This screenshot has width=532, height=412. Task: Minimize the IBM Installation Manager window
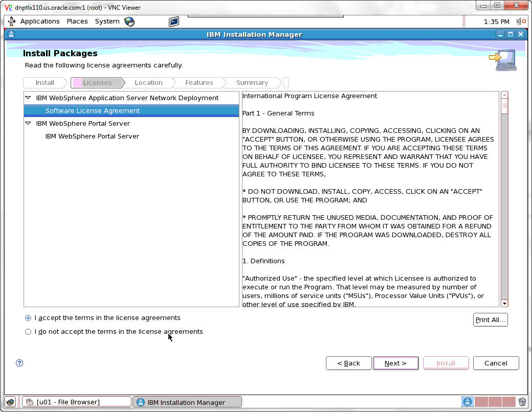coord(500,34)
